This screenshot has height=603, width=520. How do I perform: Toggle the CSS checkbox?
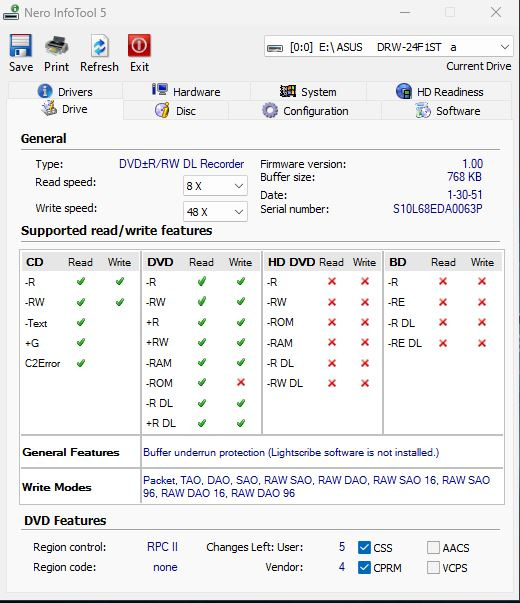click(364, 547)
